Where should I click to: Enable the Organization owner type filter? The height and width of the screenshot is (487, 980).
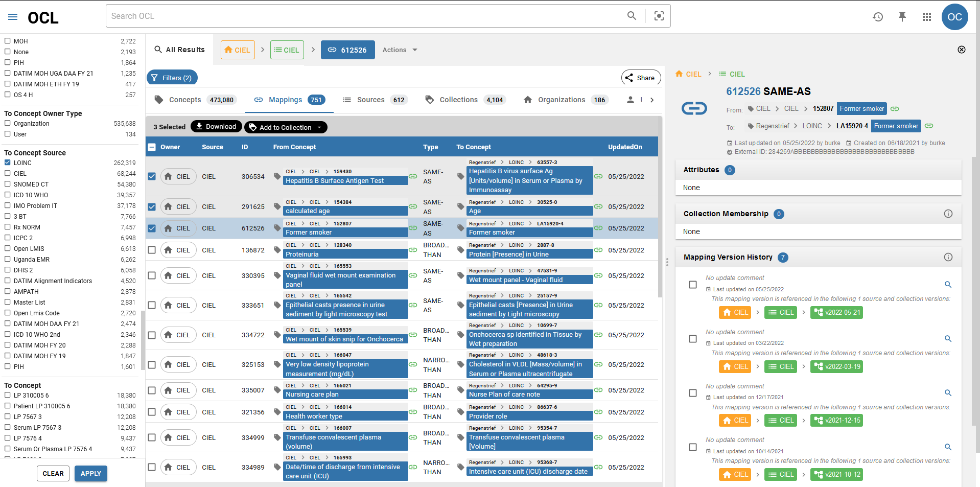[8, 123]
